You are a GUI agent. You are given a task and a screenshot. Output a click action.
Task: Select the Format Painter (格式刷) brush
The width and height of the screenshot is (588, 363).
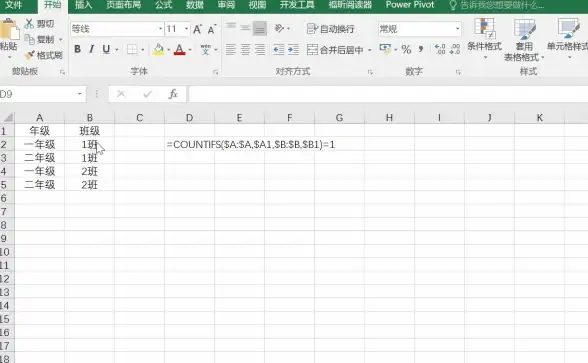(29, 55)
